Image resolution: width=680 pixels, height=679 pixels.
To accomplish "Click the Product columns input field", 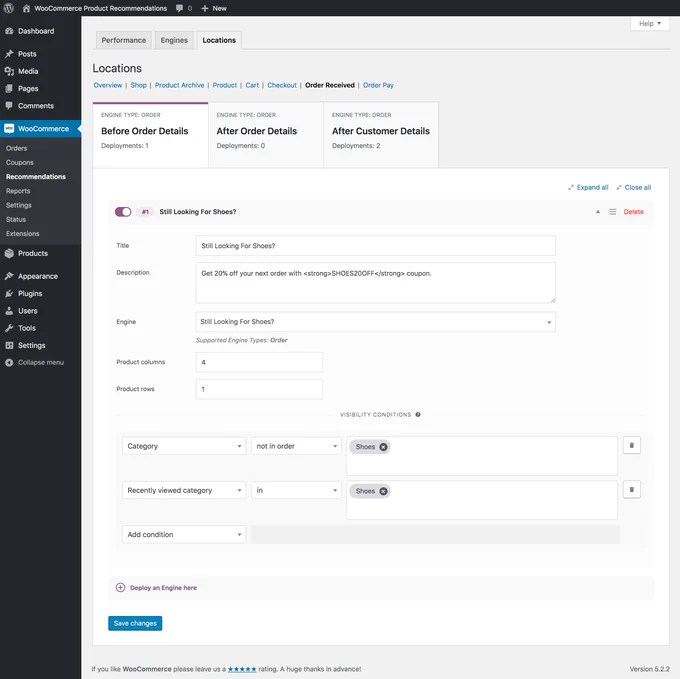I will click(259, 362).
